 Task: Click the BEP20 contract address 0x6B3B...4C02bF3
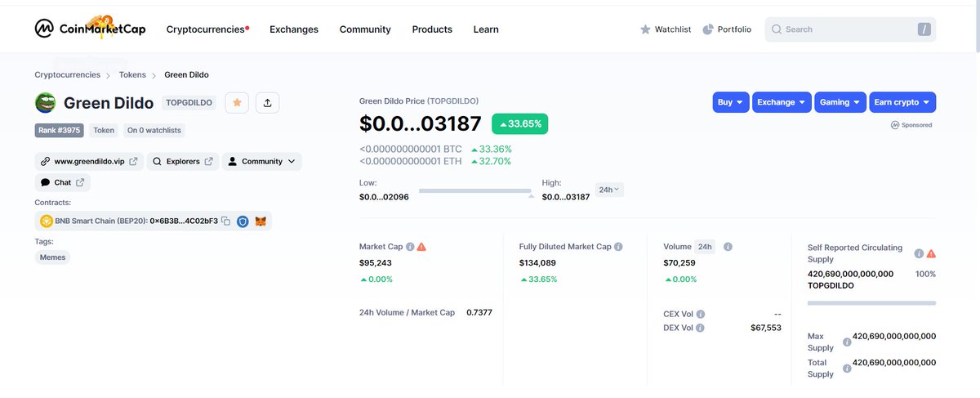[184, 221]
